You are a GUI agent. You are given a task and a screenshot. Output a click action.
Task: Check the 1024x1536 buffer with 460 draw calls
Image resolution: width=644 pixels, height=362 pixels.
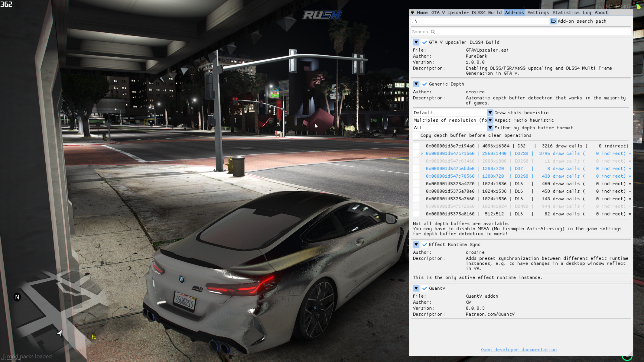[x=416, y=184]
